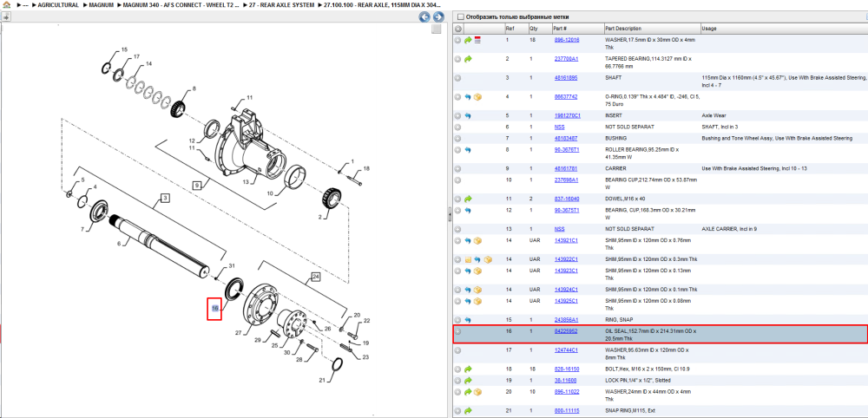Go to previous diagram with left arrow
The image size is (868, 418).
point(424,17)
